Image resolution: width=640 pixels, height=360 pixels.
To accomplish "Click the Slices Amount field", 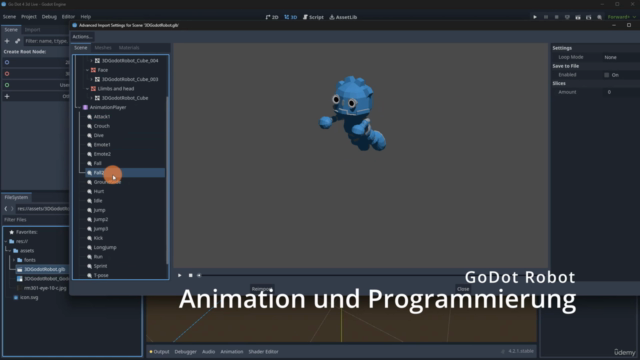I will pos(621,92).
